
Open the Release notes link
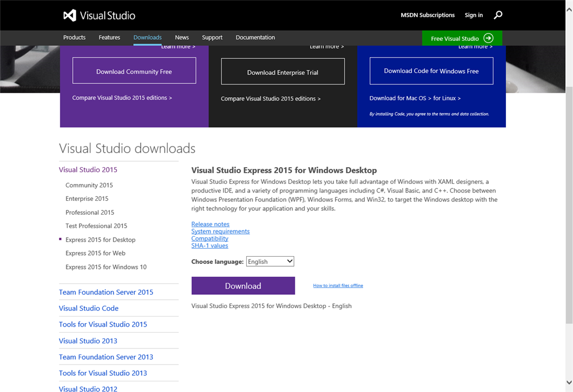[x=210, y=224]
